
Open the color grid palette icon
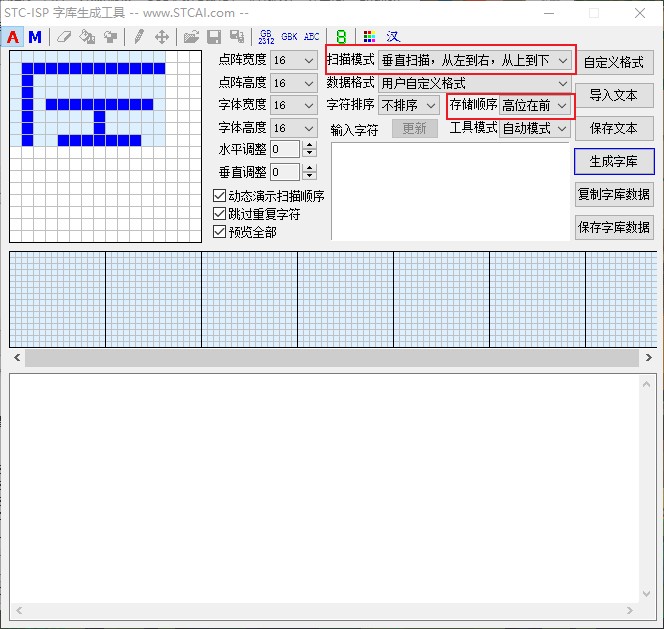pos(369,37)
